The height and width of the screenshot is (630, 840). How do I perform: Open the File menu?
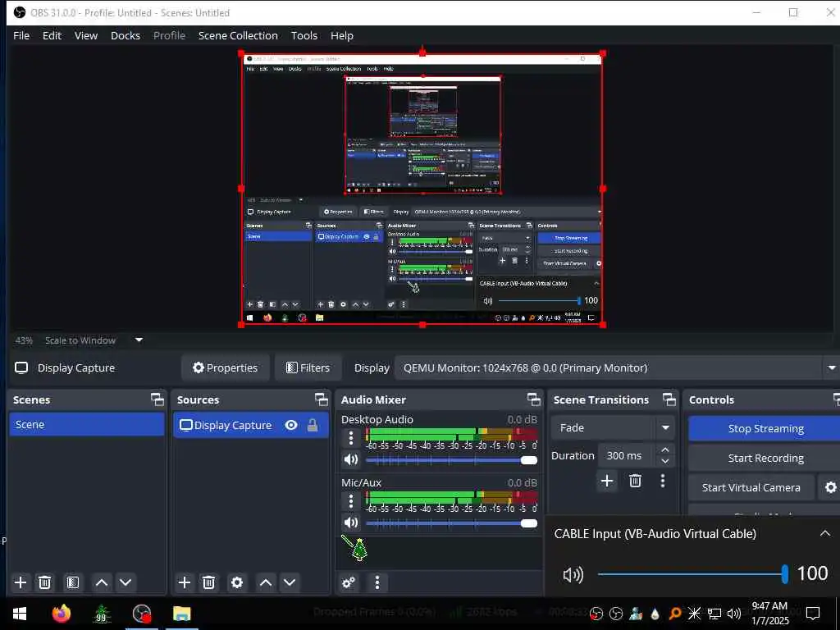tap(21, 35)
